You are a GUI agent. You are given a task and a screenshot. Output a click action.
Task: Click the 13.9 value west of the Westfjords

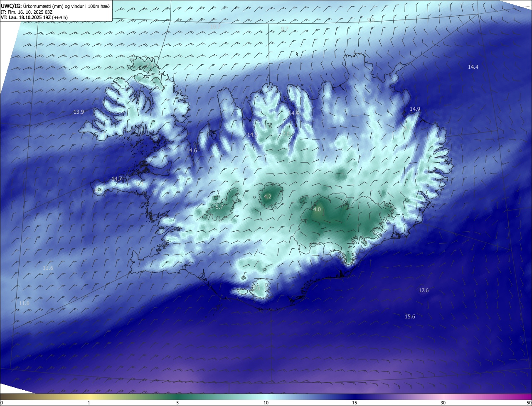[x=79, y=112]
